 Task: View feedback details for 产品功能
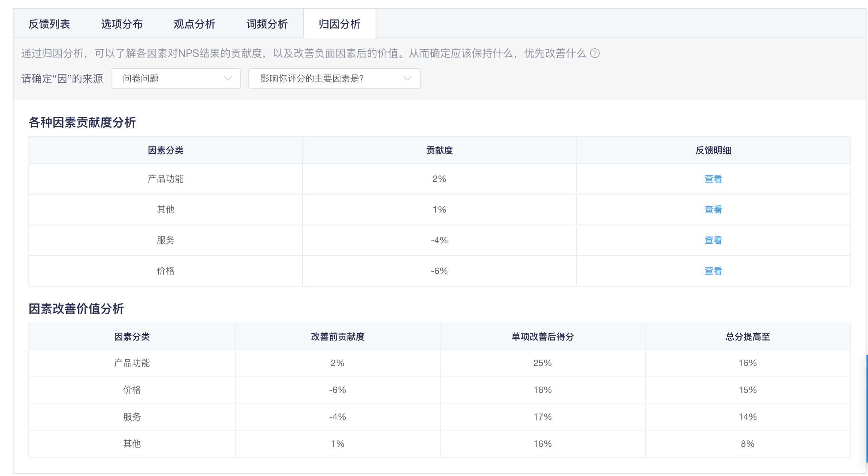click(713, 179)
